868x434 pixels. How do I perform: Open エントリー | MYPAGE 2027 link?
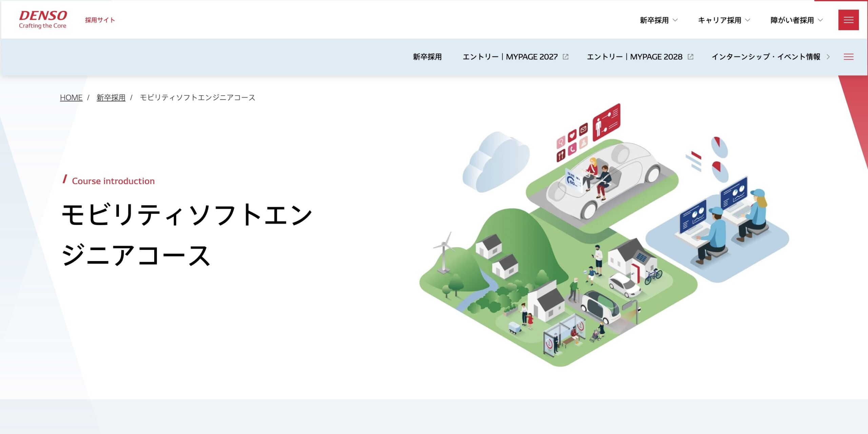(x=510, y=57)
